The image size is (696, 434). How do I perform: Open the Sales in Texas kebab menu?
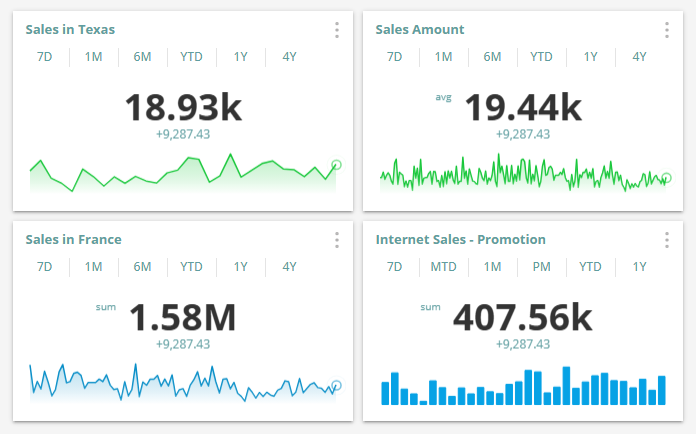[337, 30]
